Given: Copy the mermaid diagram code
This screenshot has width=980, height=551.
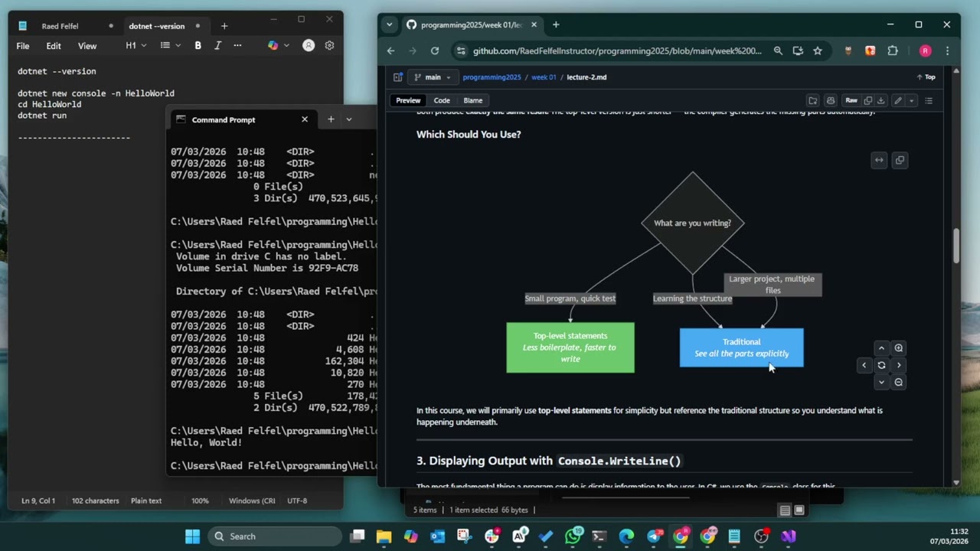Looking at the screenshot, I should [900, 160].
